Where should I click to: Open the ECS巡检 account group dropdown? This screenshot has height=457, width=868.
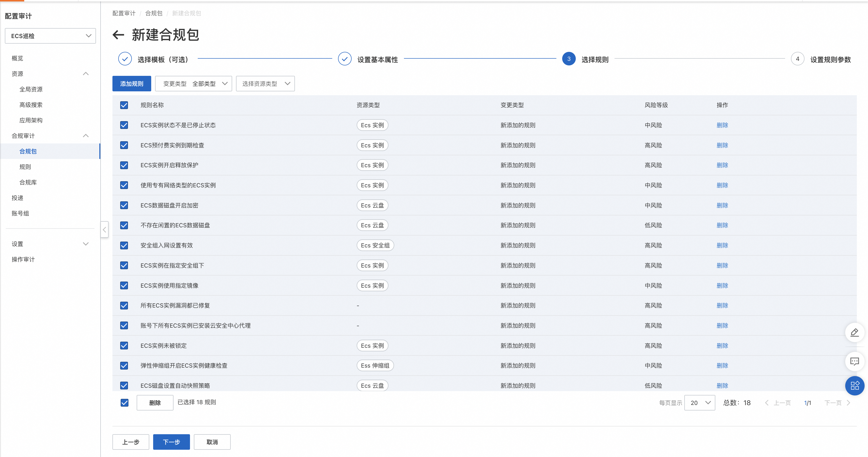[x=50, y=36]
